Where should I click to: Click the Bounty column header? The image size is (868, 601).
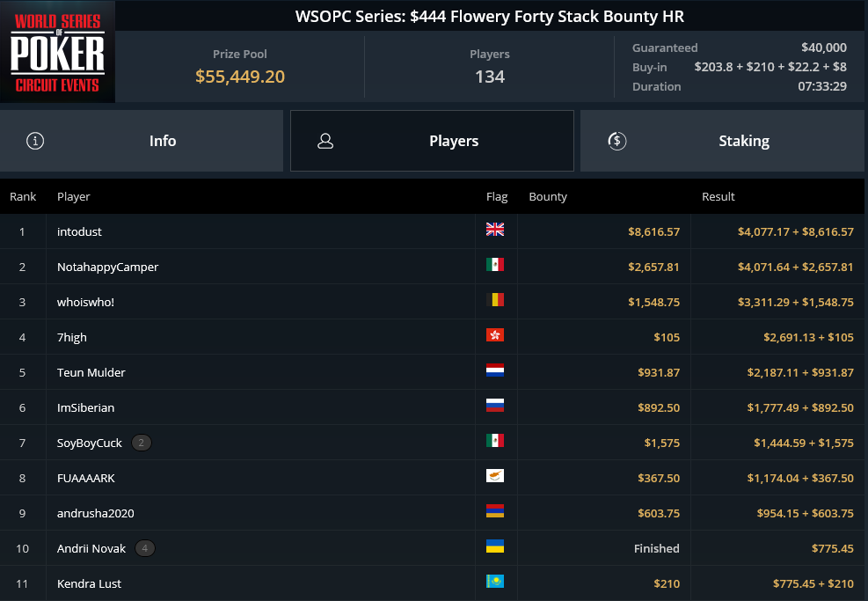(x=548, y=196)
